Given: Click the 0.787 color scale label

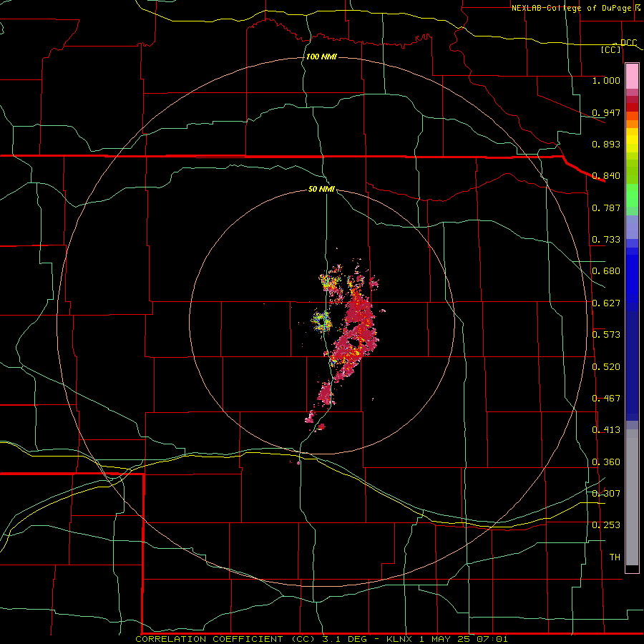Looking at the screenshot, I should pyautogui.click(x=606, y=208).
